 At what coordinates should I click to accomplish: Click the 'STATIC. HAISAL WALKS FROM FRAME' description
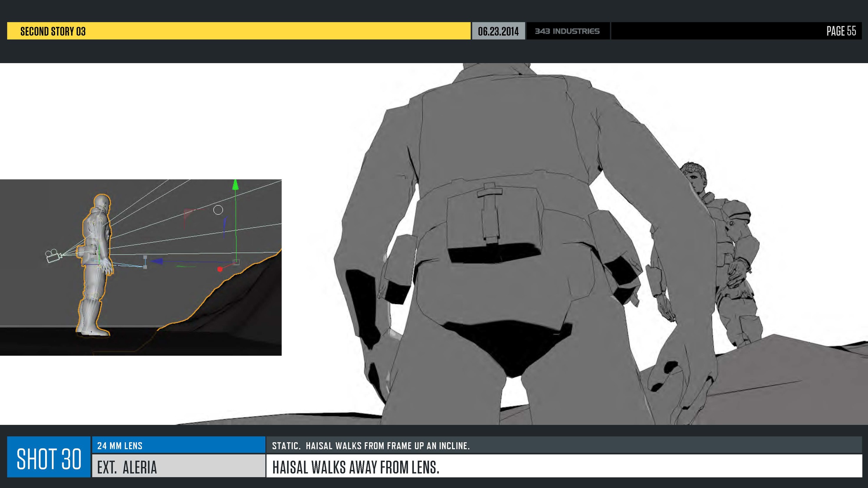371,446
